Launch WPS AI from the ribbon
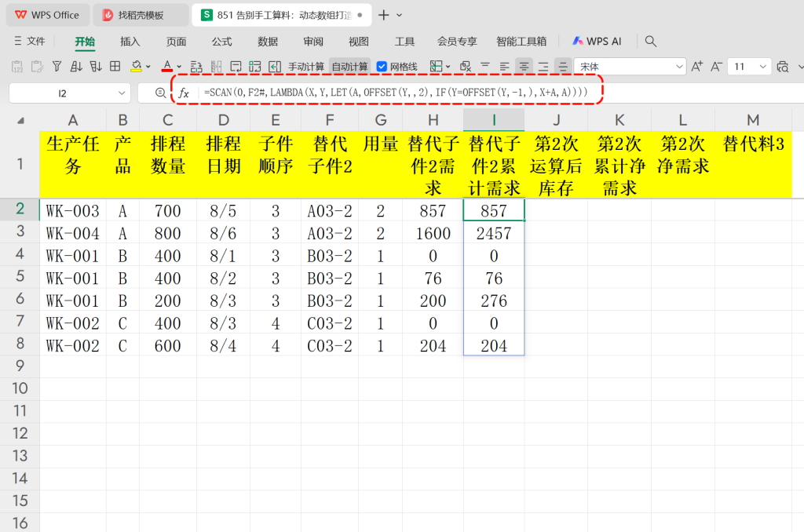 pos(597,42)
